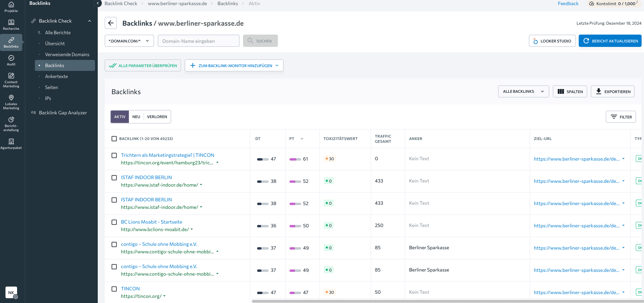Click the Domain-Name eingeben input field

coord(199,41)
